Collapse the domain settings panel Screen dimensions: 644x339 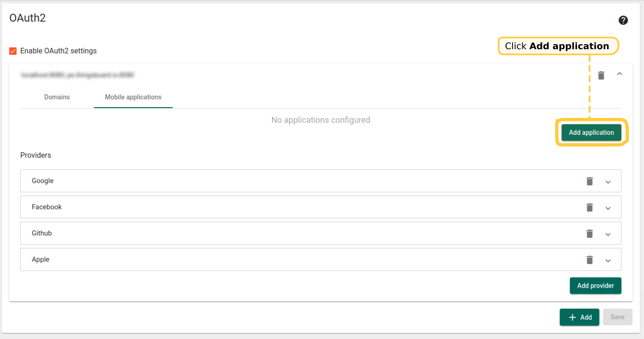pyautogui.click(x=619, y=74)
